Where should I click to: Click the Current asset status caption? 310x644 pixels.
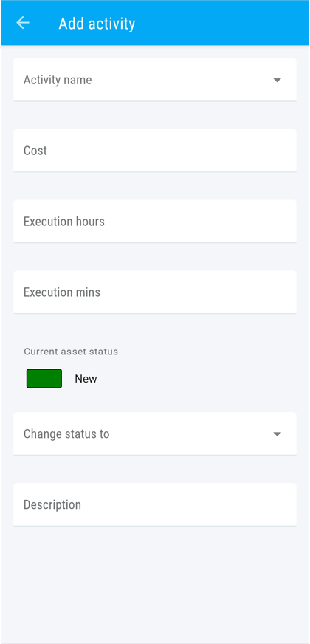point(71,352)
